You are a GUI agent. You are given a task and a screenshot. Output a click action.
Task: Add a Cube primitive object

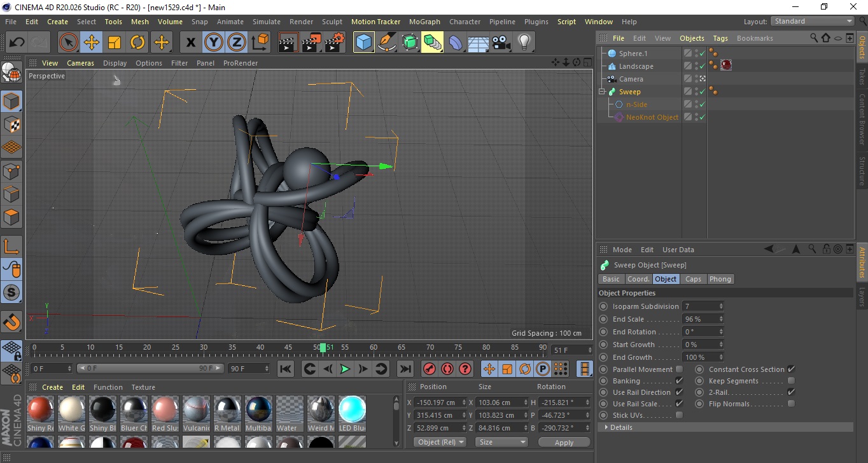363,43
